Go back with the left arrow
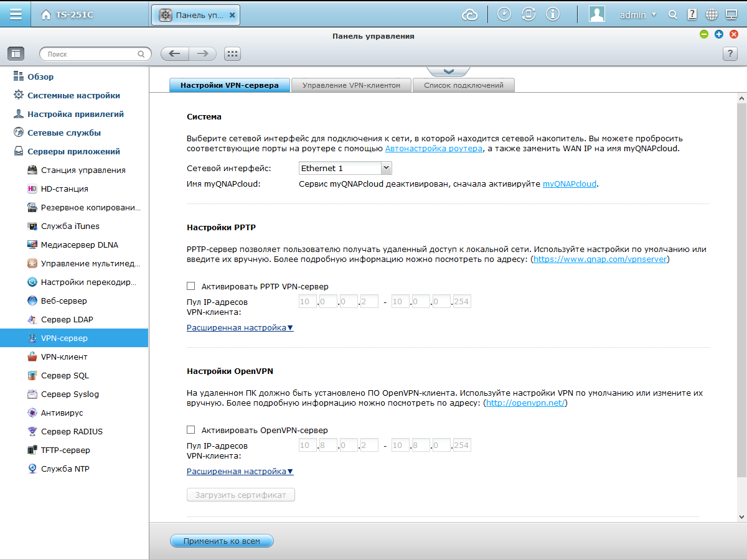Screen dimensions: 747x560 175,54
